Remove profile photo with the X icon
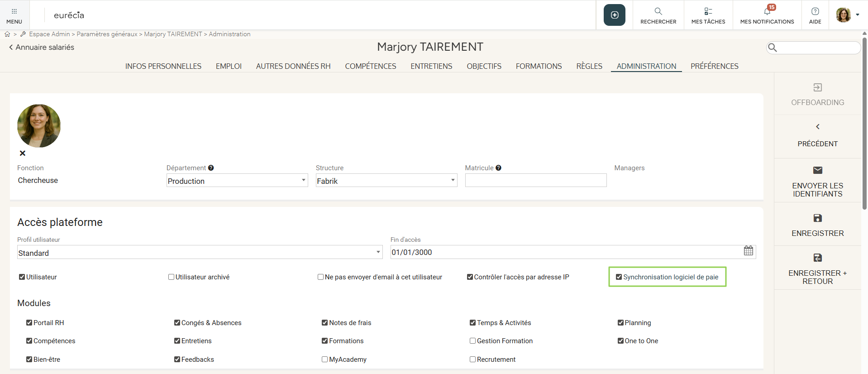The height and width of the screenshot is (374, 868). pyautogui.click(x=23, y=153)
